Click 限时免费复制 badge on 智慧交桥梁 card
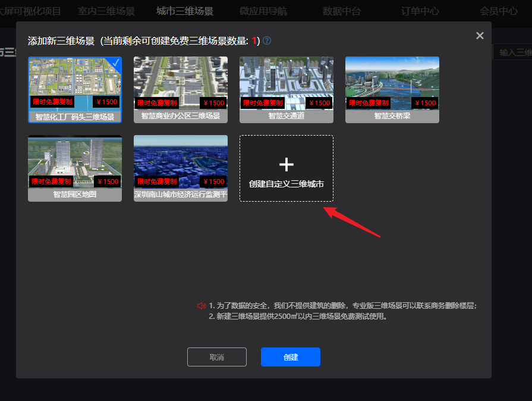 coord(369,103)
